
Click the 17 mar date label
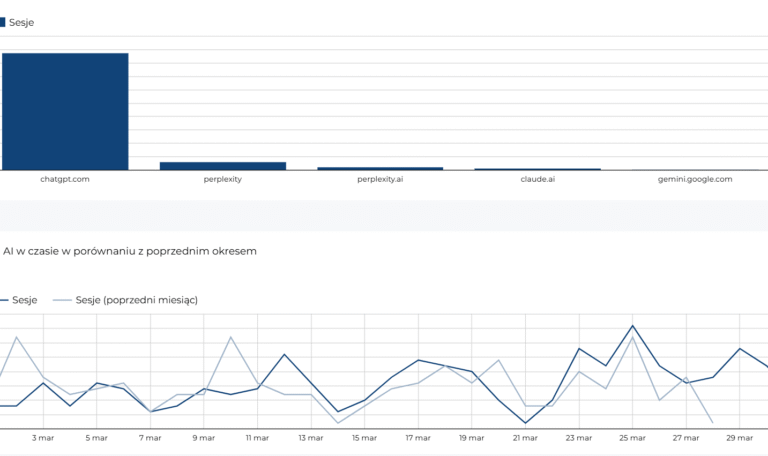click(418, 437)
